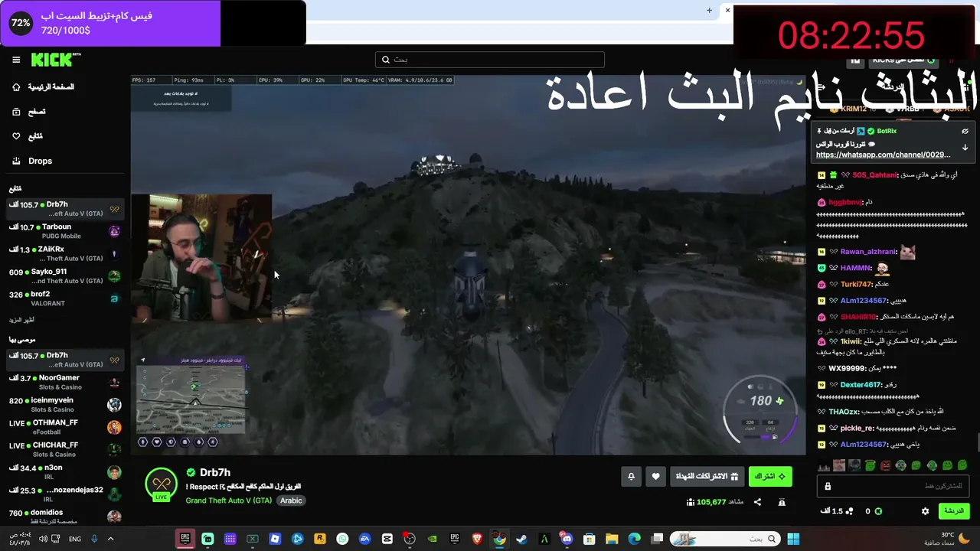Open the OTHMAN_FF eFootball channel
Image resolution: width=980 pixels, height=551 pixels.
click(x=65, y=427)
